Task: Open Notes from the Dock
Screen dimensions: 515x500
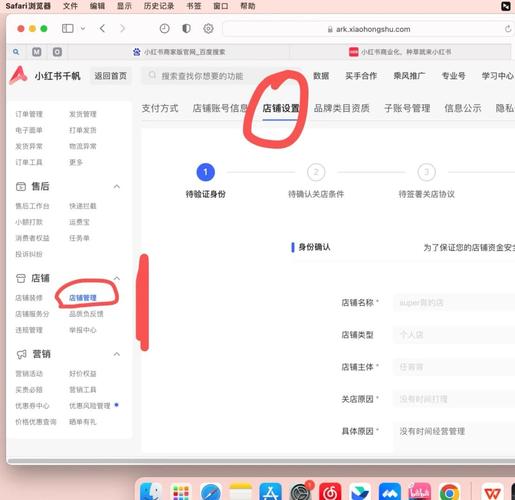Action: (x=241, y=492)
